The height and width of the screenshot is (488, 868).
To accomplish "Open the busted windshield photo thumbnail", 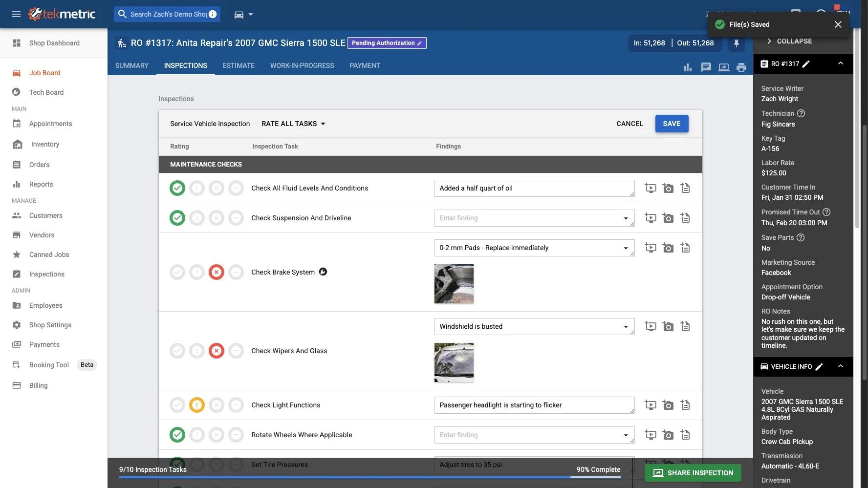I will pyautogui.click(x=454, y=362).
